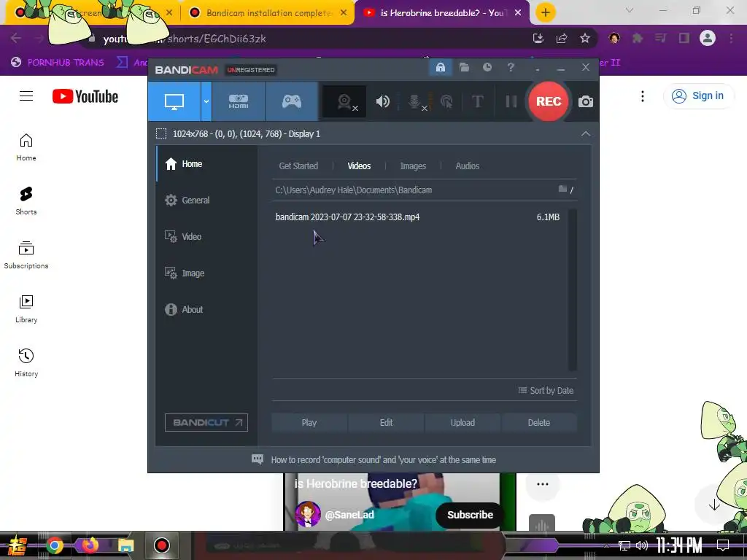Toggle the mouse click effects icon
Viewport: 747px width, 560px height.
(x=446, y=101)
